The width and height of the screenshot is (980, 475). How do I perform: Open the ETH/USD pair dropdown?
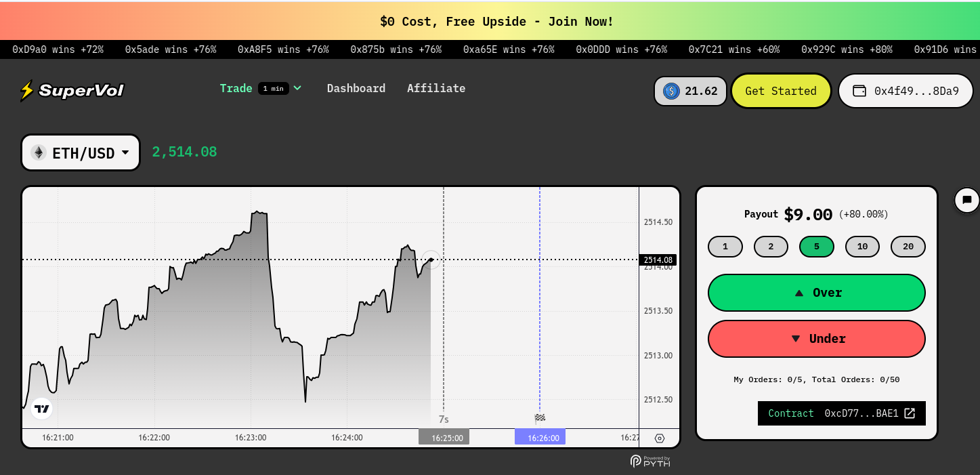[80, 152]
